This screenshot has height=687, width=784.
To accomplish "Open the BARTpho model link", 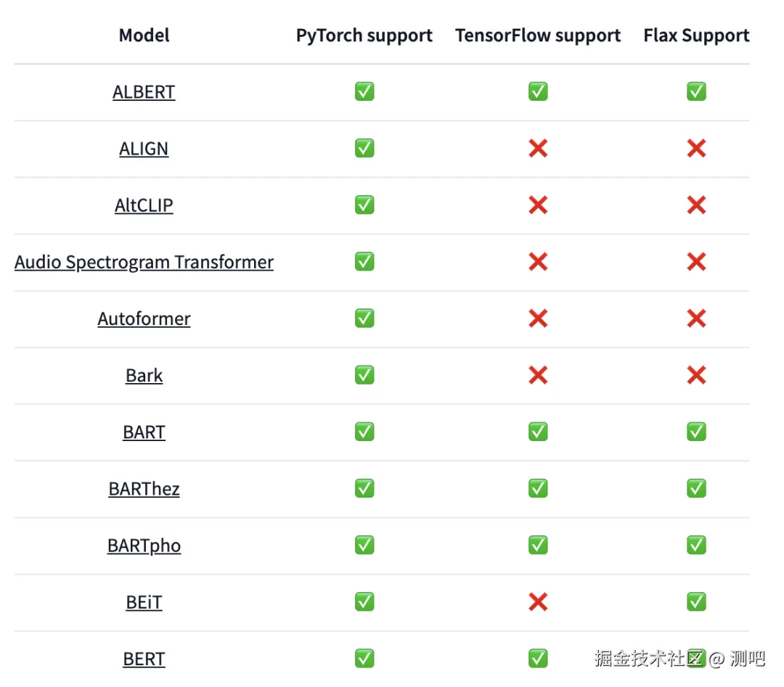I will pos(144,545).
